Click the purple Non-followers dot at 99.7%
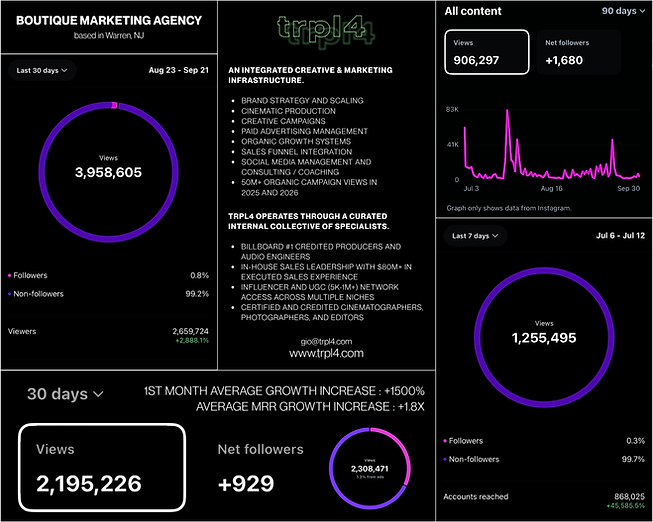The height and width of the screenshot is (522, 653). click(x=445, y=460)
